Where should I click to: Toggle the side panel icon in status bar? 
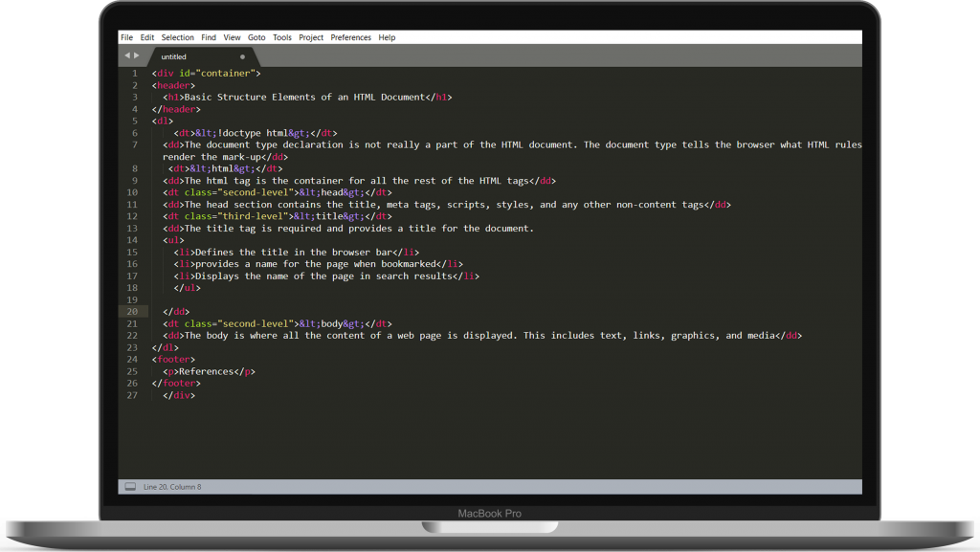[x=130, y=487]
